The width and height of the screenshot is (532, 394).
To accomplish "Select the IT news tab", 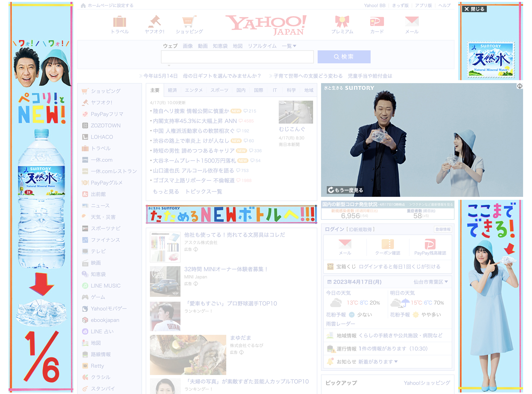I will point(275,90).
